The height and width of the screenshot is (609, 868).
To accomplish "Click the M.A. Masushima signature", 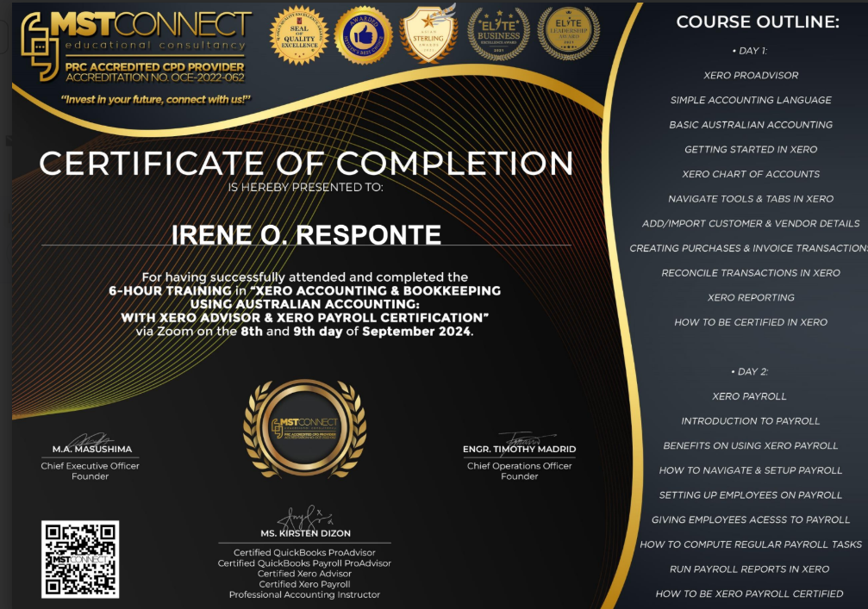I will click(x=91, y=440).
